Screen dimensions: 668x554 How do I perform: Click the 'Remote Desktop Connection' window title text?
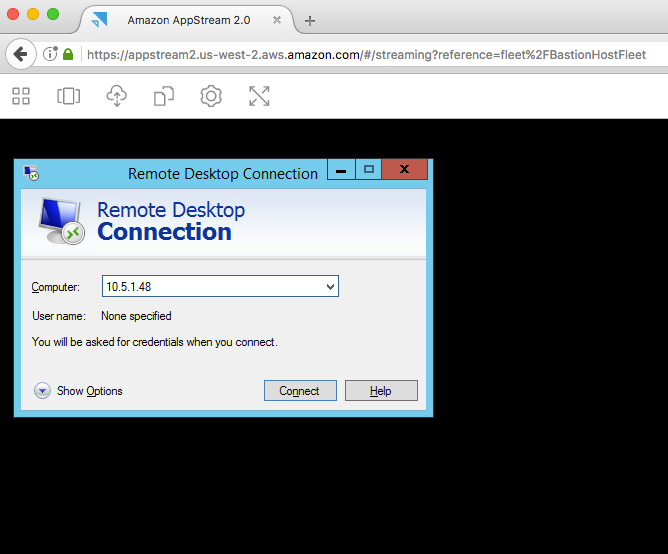223,173
